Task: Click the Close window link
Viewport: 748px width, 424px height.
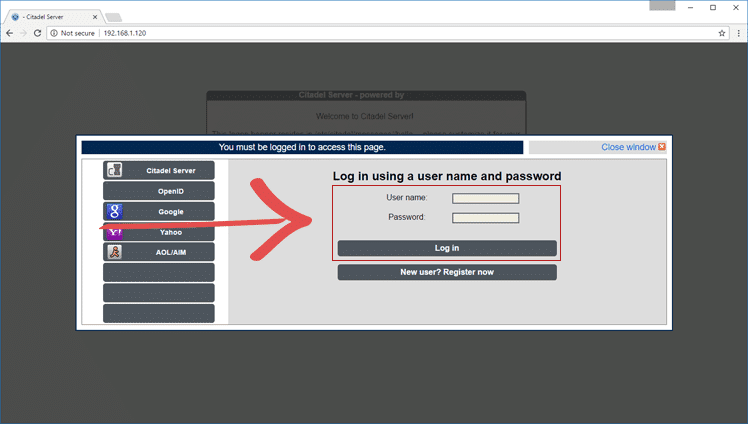Action: [628, 147]
